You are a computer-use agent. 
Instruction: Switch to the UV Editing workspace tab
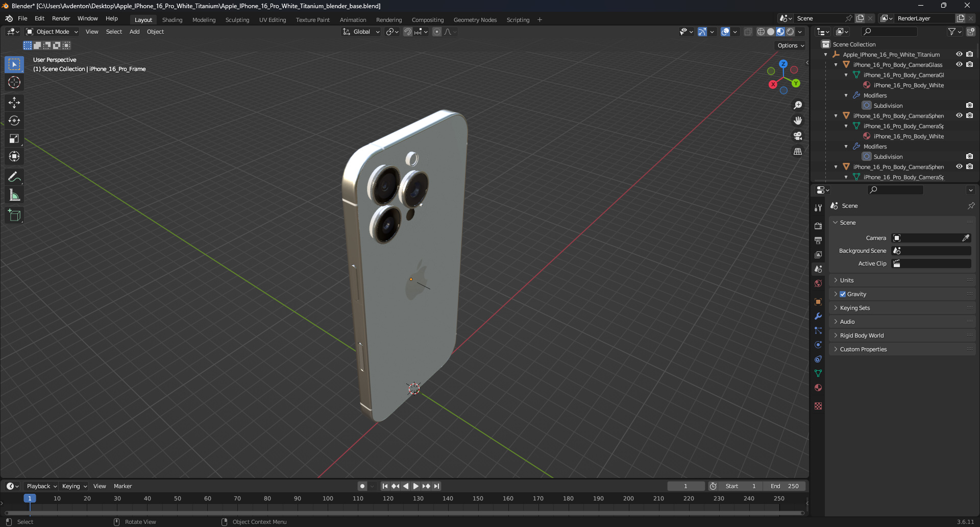tap(273, 20)
